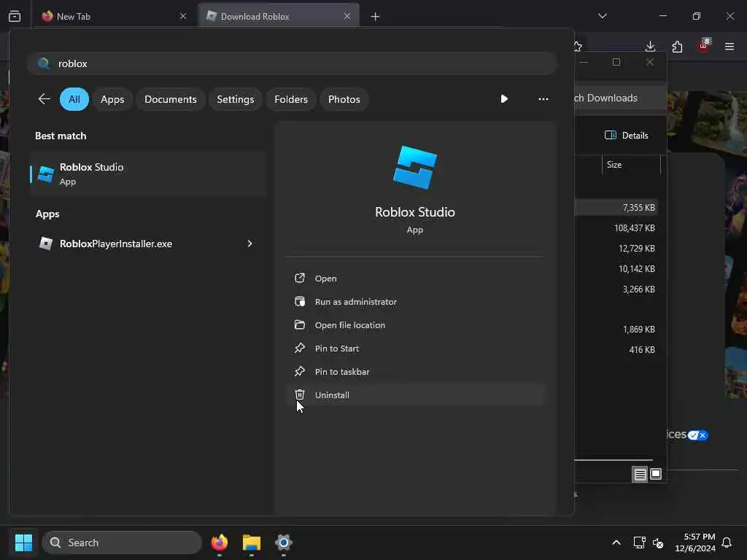The height and width of the screenshot is (560, 747).
Task: Select the 108,437 KB file row
Action: (x=616, y=228)
